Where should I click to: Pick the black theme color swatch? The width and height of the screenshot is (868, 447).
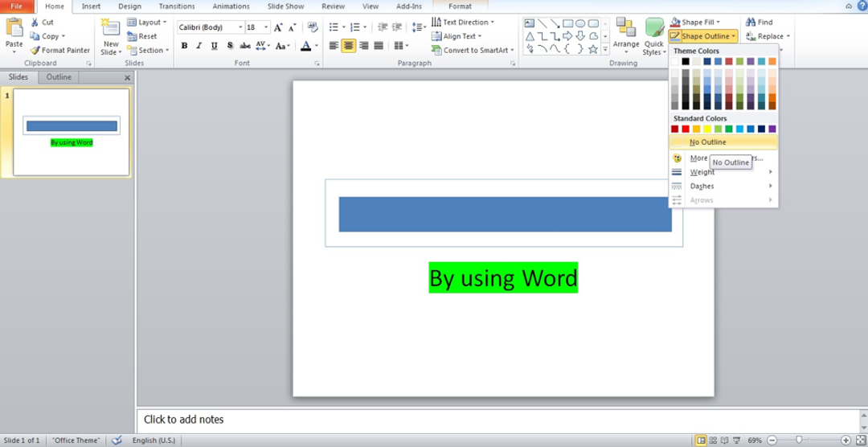[686, 61]
